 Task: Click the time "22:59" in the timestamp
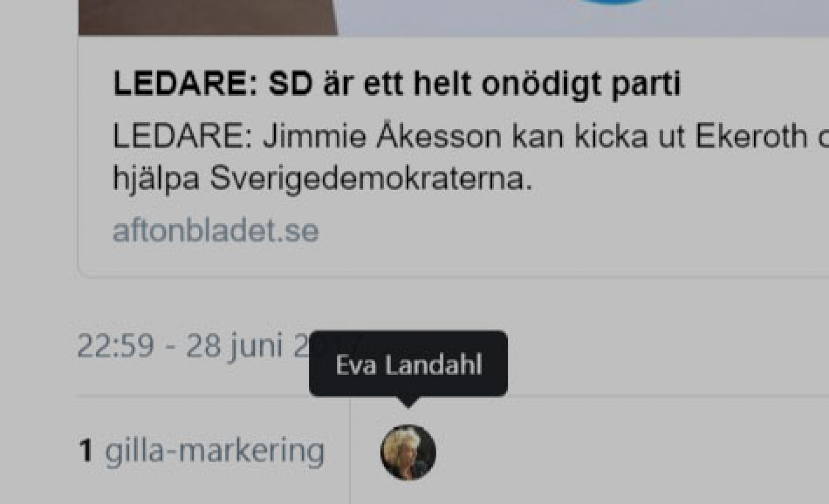pyautogui.click(x=116, y=346)
